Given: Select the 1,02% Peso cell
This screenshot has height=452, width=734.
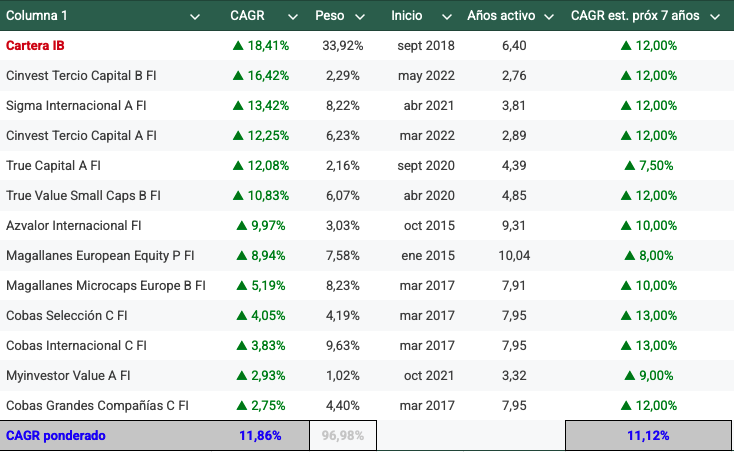Looking at the screenshot, I should coord(343,375).
